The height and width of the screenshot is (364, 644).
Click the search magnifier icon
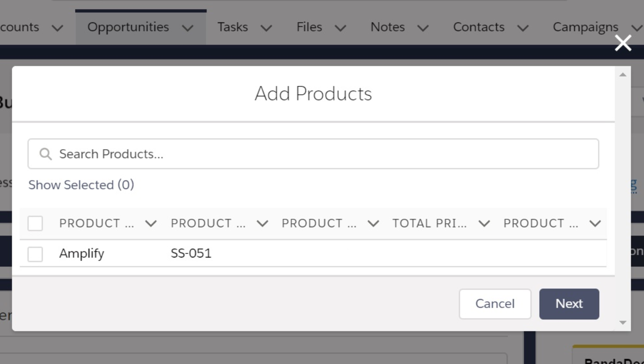(46, 154)
